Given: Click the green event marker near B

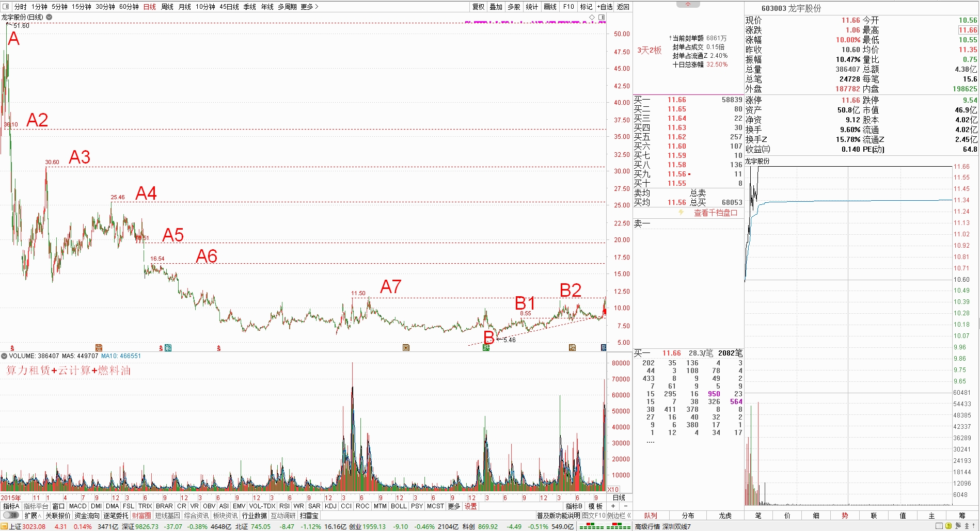Looking at the screenshot, I should (x=486, y=348).
